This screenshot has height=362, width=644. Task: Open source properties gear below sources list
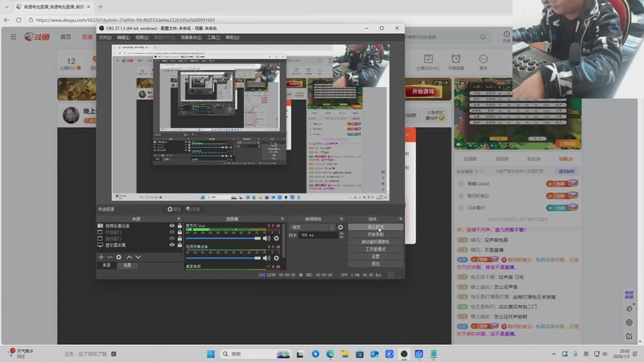click(118, 257)
